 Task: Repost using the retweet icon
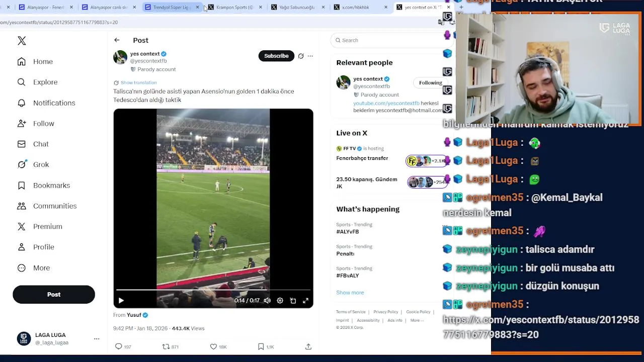tap(166, 346)
